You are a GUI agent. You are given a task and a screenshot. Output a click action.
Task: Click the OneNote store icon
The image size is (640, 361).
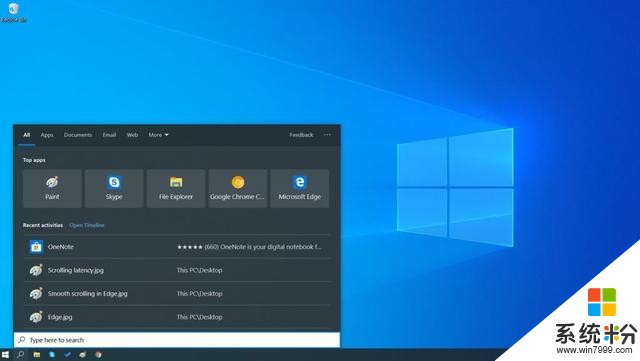click(36, 247)
